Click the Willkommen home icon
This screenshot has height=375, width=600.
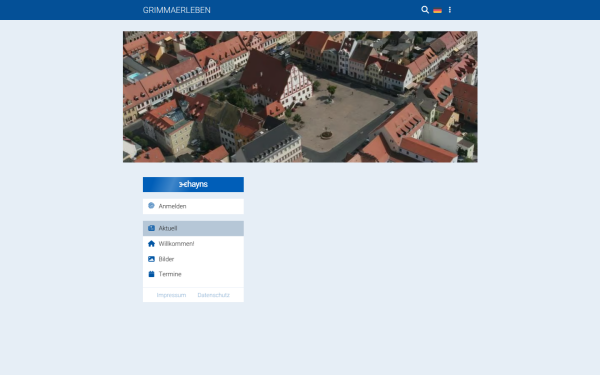151,243
